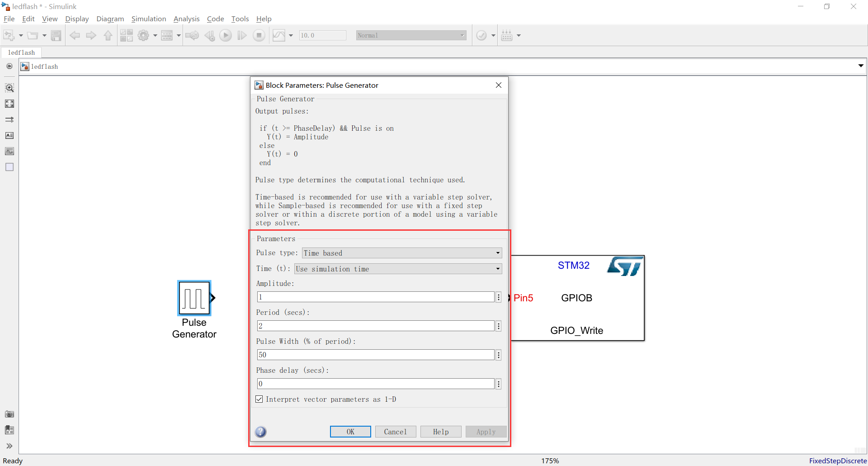Stop the simulation using the Stop icon
The height and width of the screenshot is (466, 868).
[x=259, y=35]
